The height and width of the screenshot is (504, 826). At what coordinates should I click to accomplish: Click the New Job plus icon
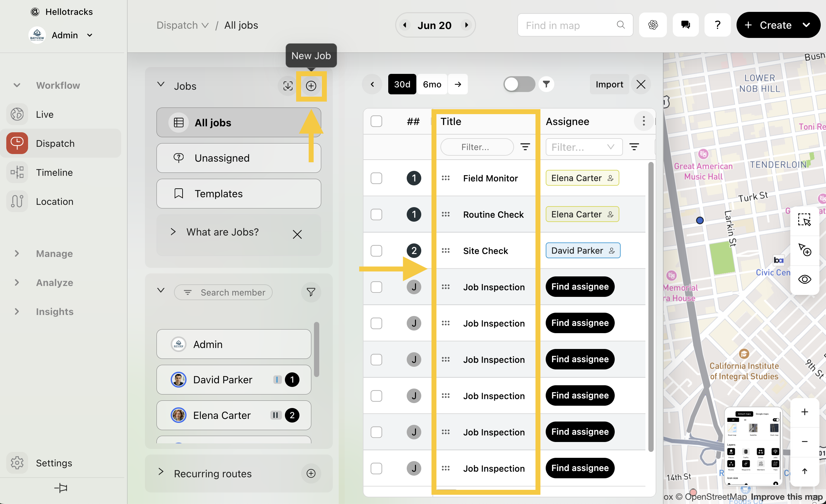tap(311, 86)
